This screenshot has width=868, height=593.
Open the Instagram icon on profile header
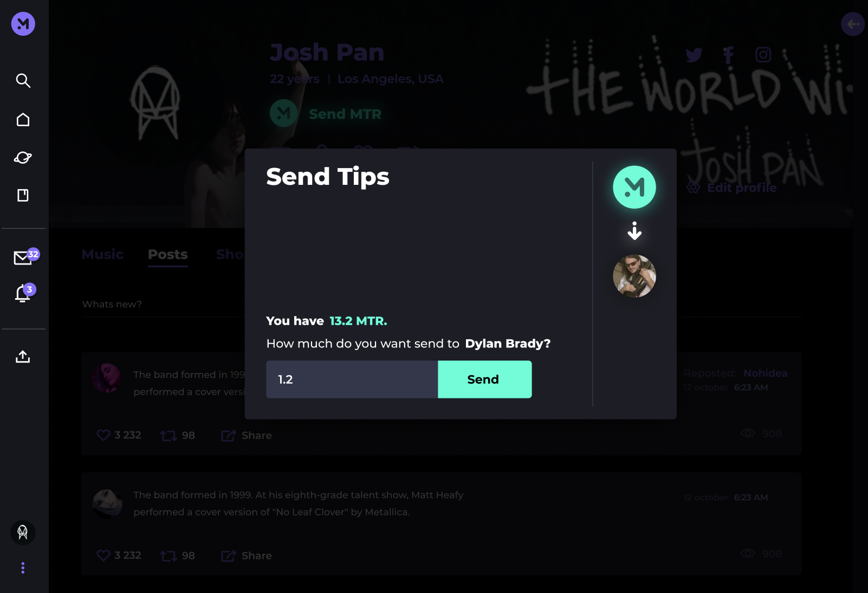click(x=763, y=55)
